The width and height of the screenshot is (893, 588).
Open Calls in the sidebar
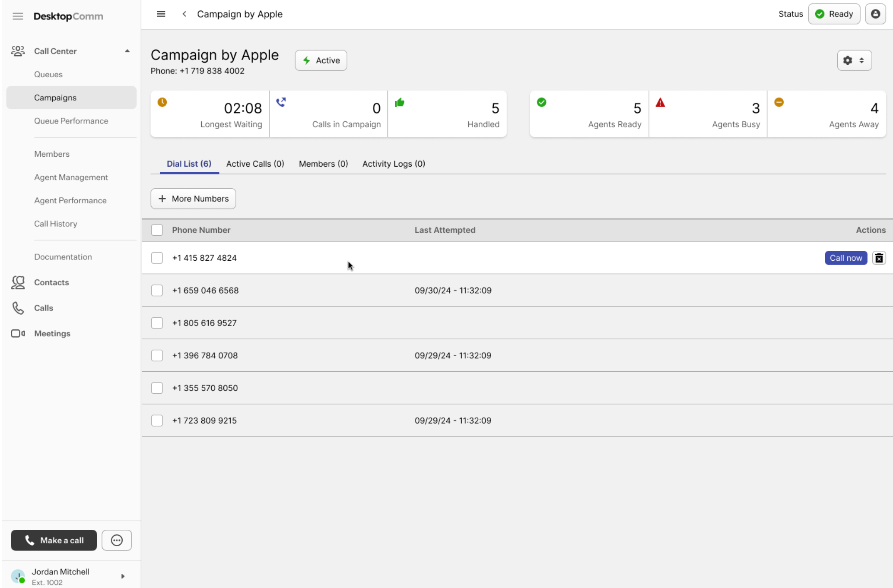pyautogui.click(x=43, y=308)
